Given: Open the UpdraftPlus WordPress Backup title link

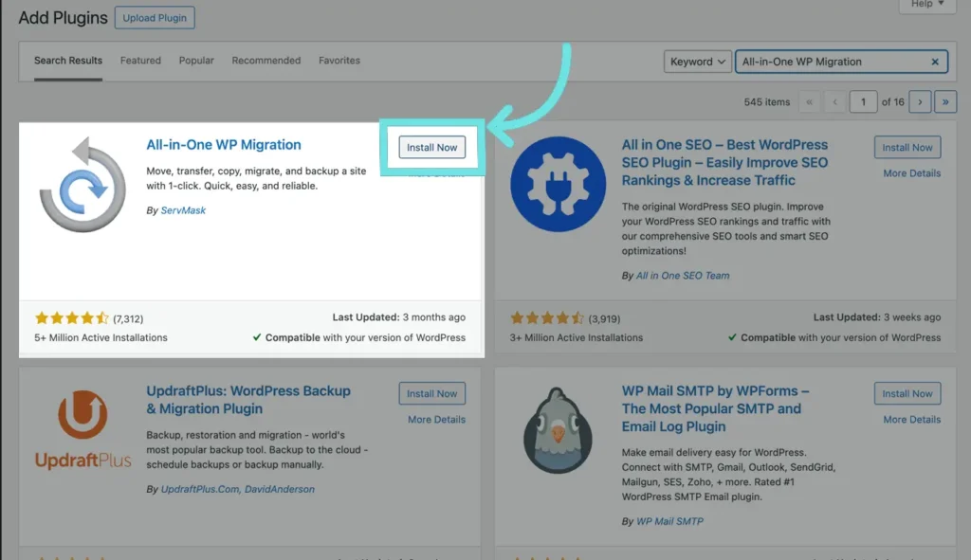Looking at the screenshot, I should pyautogui.click(x=248, y=400).
